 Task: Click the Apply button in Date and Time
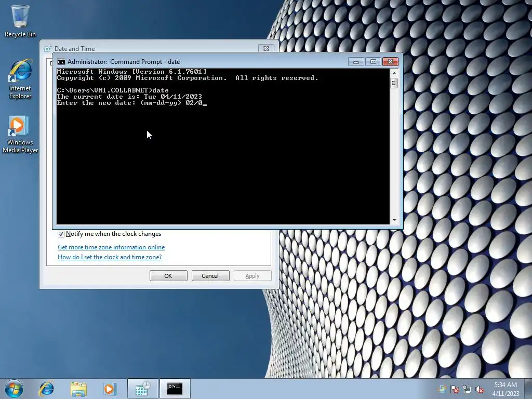click(x=252, y=275)
